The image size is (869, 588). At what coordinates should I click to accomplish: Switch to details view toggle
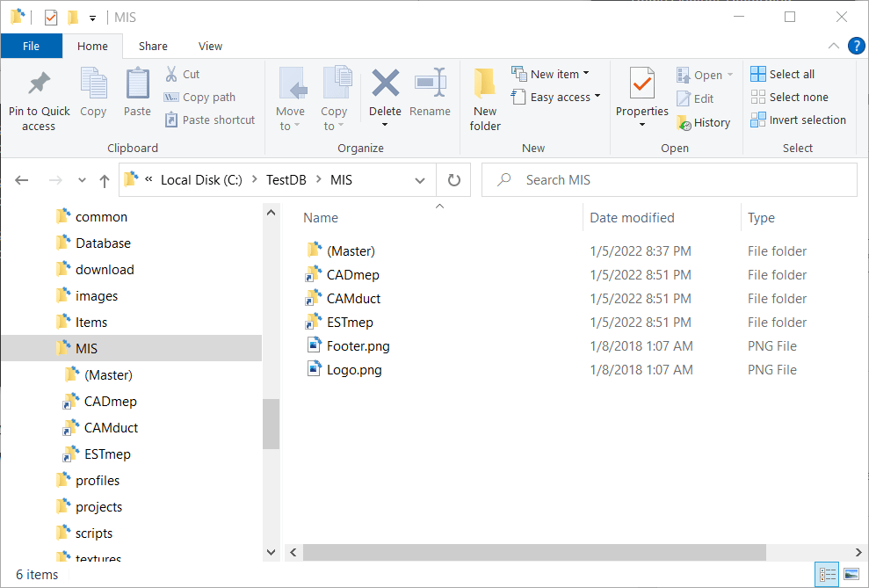click(x=827, y=575)
